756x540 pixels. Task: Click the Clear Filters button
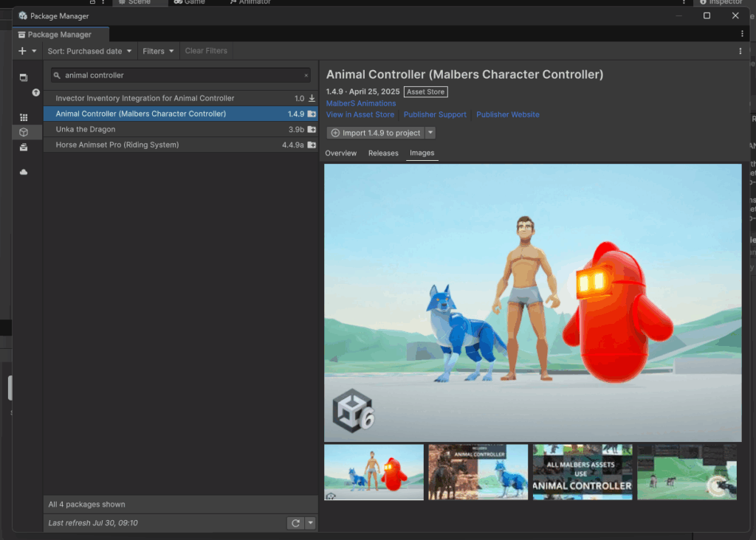point(206,51)
